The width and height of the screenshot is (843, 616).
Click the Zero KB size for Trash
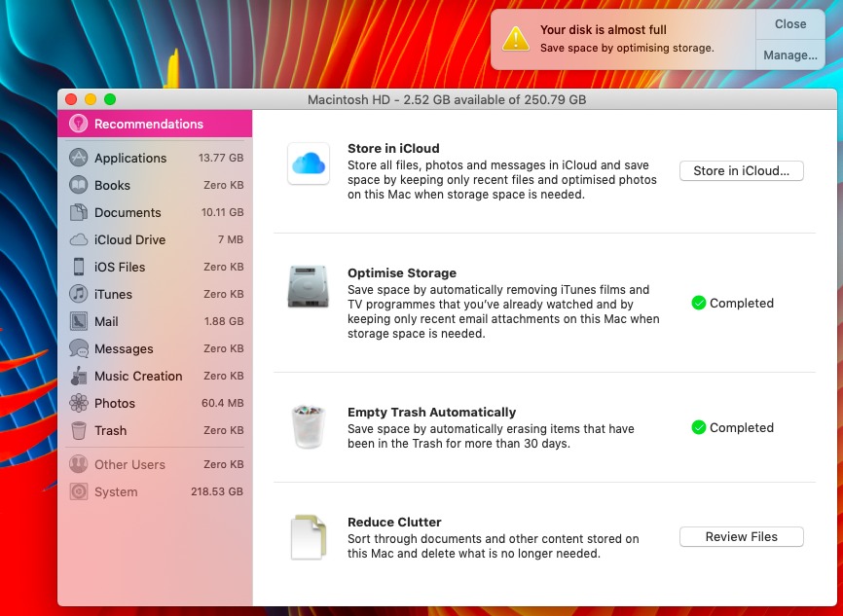tap(224, 430)
